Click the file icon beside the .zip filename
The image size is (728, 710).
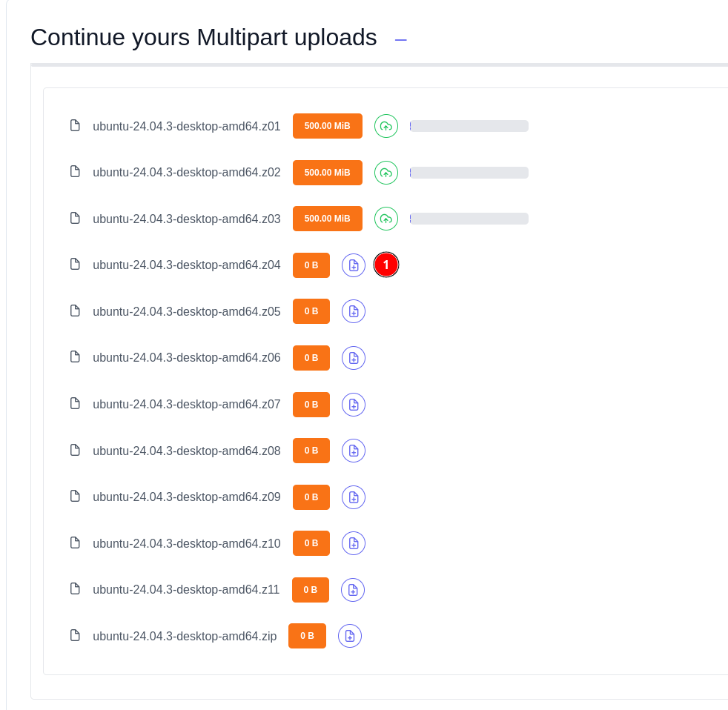pos(75,635)
